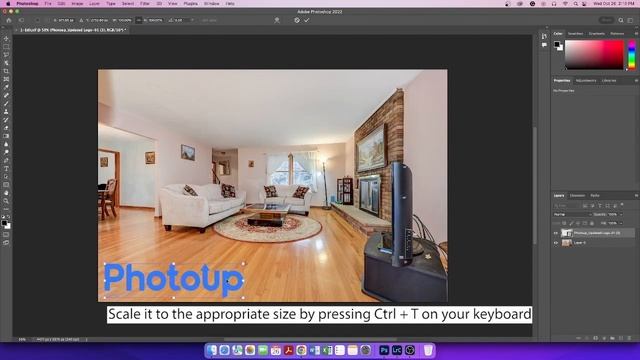This screenshot has height=360, width=640.
Task: Toggle reference point checkbox in options bar
Action: pos(37,20)
